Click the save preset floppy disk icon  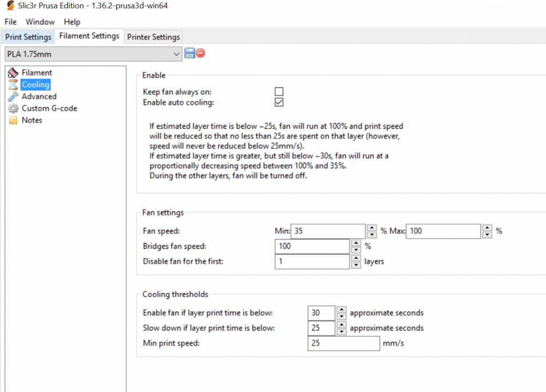point(189,54)
